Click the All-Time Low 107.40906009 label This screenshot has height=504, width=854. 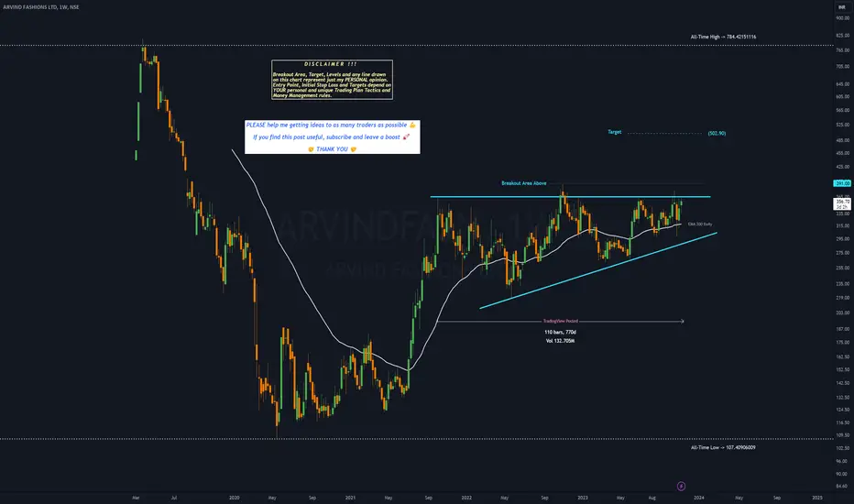point(723,447)
